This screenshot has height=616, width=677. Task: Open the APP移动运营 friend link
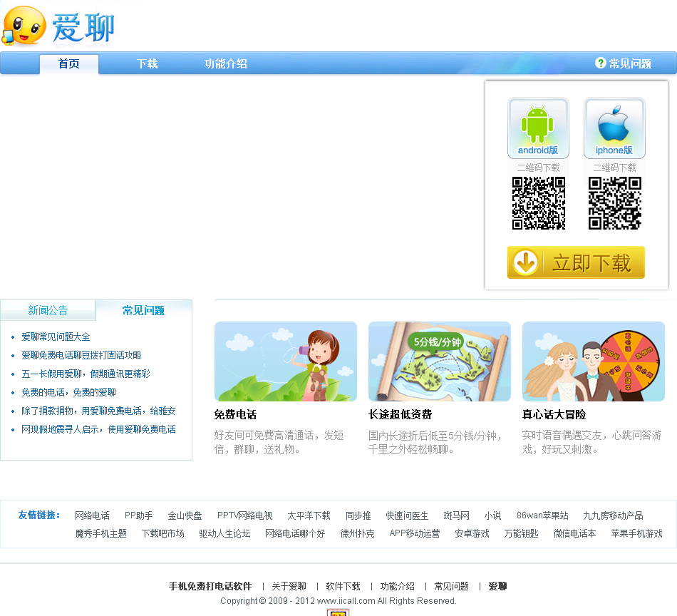coord(415,533)
